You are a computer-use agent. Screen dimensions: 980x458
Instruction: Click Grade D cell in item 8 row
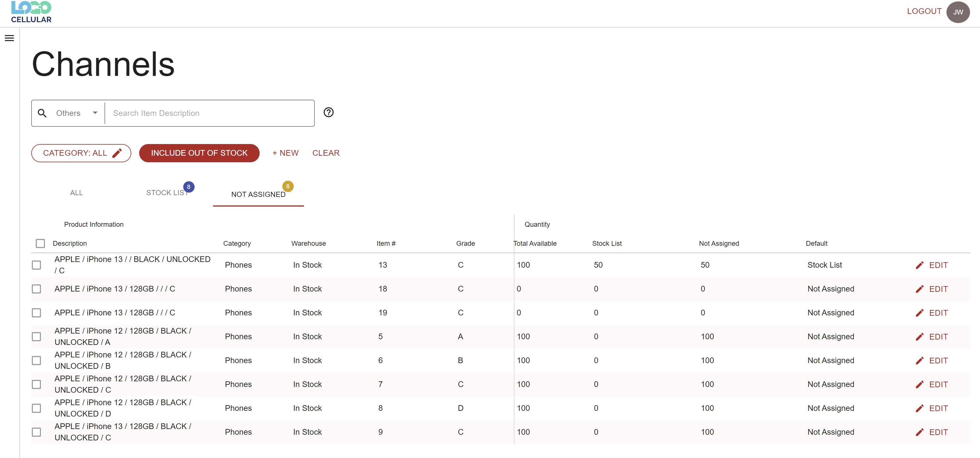pos(460,408)
